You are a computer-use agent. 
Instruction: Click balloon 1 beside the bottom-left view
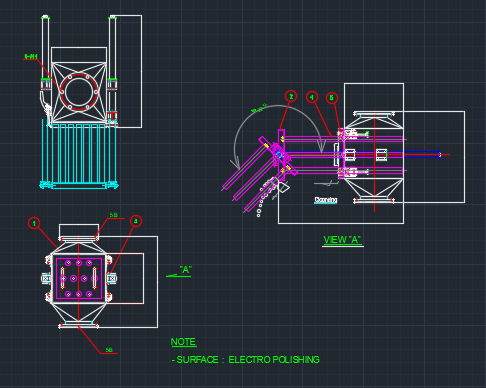coord(34,223)
